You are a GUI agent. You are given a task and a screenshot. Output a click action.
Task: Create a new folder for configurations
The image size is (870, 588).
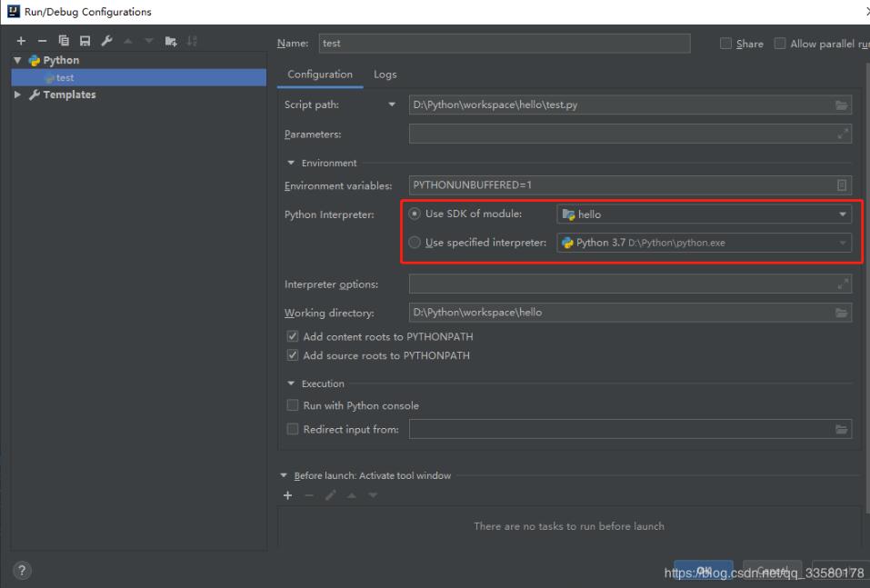tap(171, 41)
